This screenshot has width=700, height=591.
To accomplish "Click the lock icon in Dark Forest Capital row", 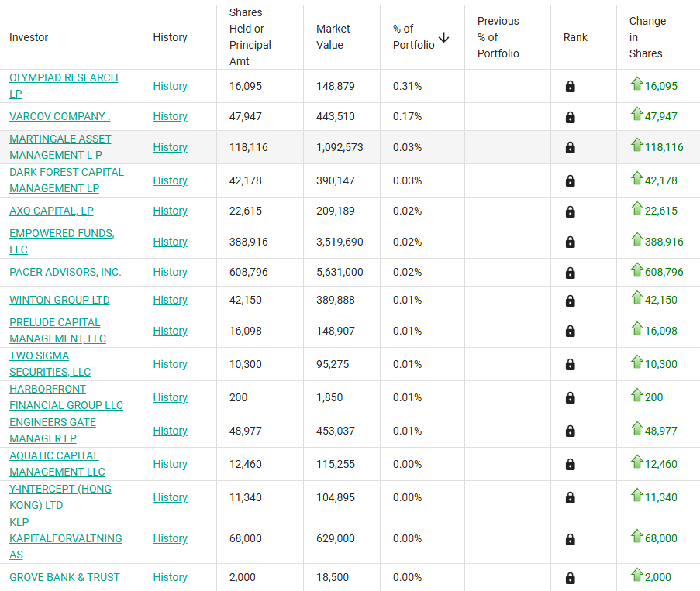I will click(570, 181).
